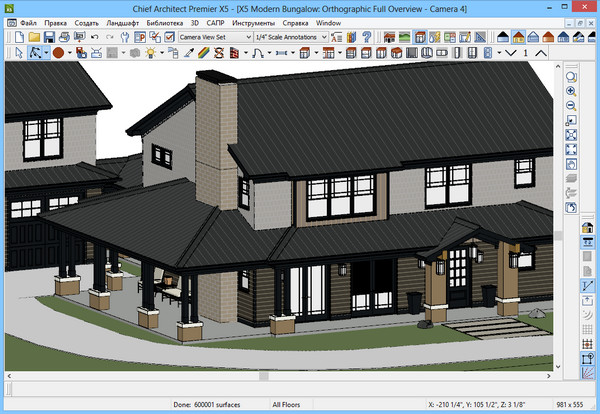Image resolution: width=600 pixels, height=414 pixels.
Task: Open the Создать menu
Action: coord(86,23)
